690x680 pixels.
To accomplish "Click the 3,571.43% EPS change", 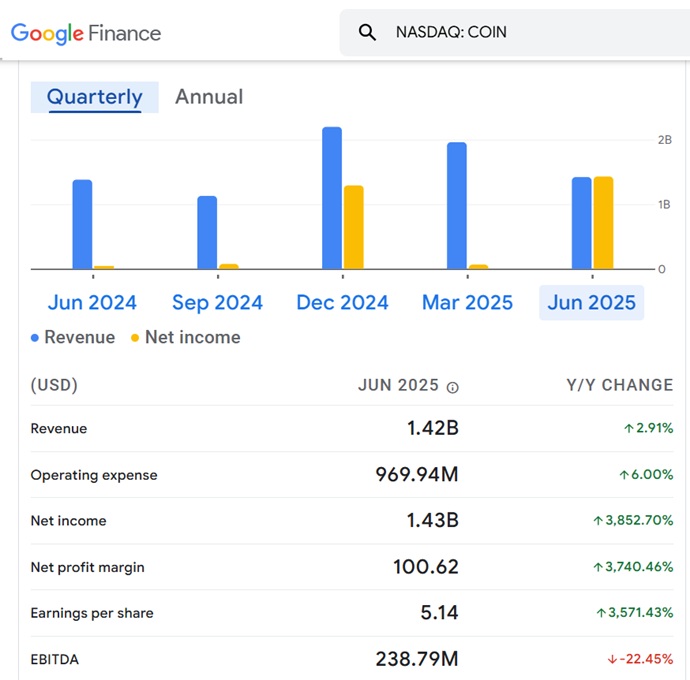I will [x=635, y=613].
